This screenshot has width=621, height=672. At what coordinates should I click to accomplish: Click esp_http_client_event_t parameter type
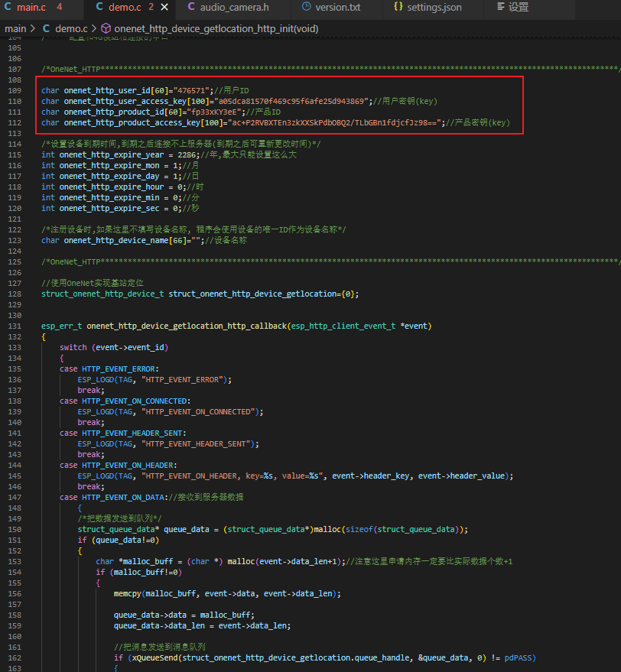pyautogui.click(x=343, y=326)
